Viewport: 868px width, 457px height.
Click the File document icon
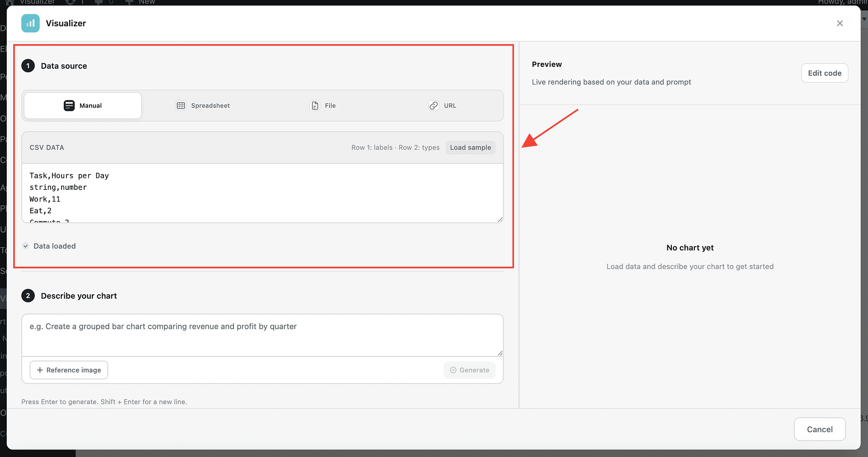[315, 106]
